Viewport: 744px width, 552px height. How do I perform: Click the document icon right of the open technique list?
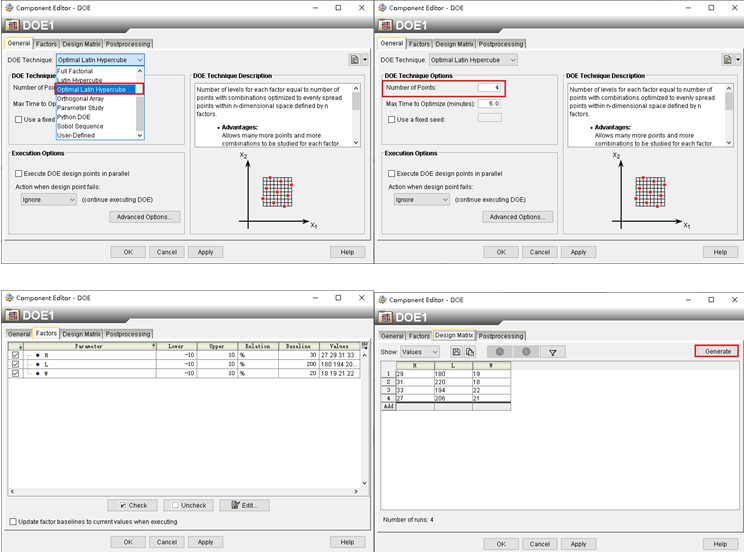[354, 60]
